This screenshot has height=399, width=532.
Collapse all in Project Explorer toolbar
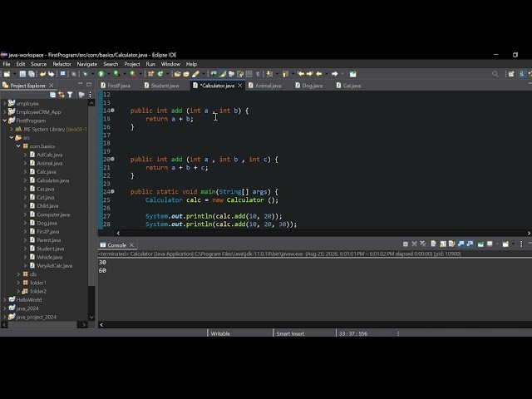coord(52,95)
